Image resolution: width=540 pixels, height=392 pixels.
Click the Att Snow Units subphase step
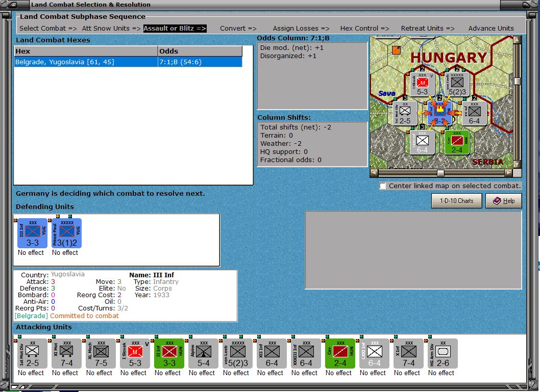pyautogui.click(x=111, y=29)
